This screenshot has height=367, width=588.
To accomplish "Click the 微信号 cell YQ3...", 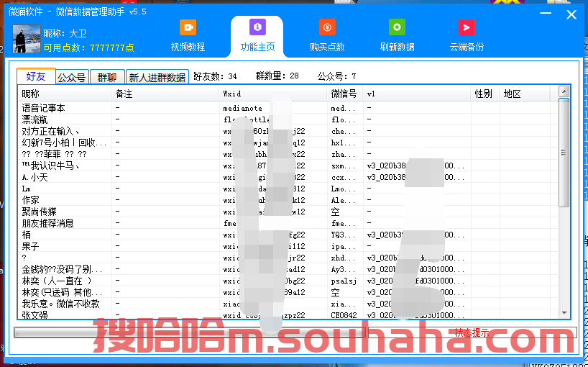I will [343, 235].
